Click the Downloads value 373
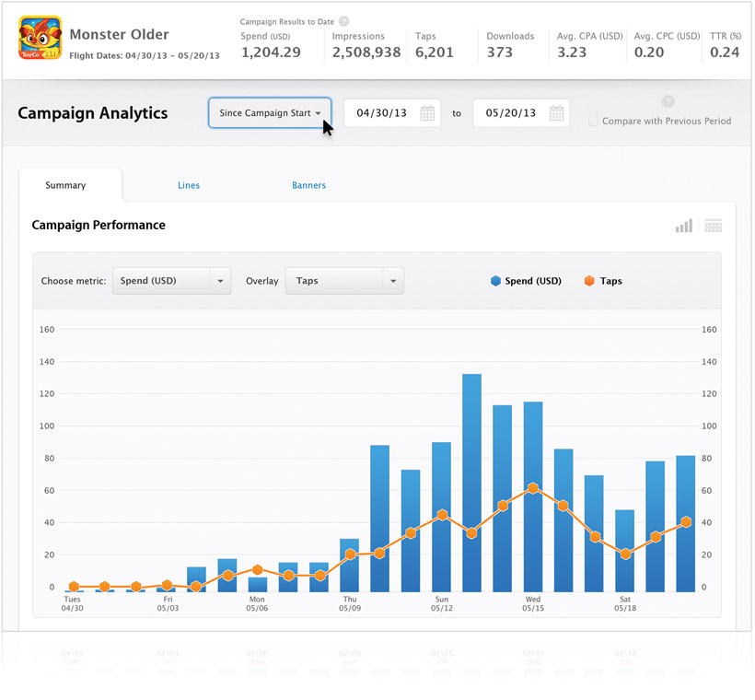Image resolution: width=755 pixels, height=700 pixels. coord(500,52)
